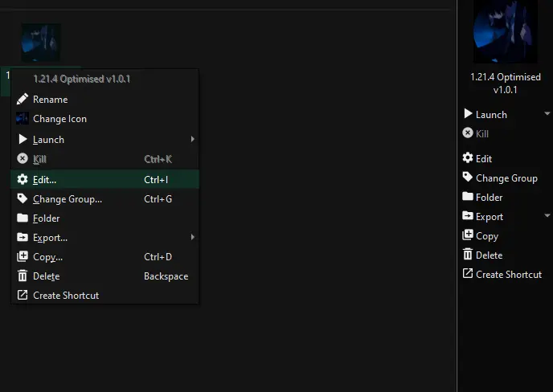
Task: Expand the Launch submenu arrow in context menu
Action: coord(192,139)
